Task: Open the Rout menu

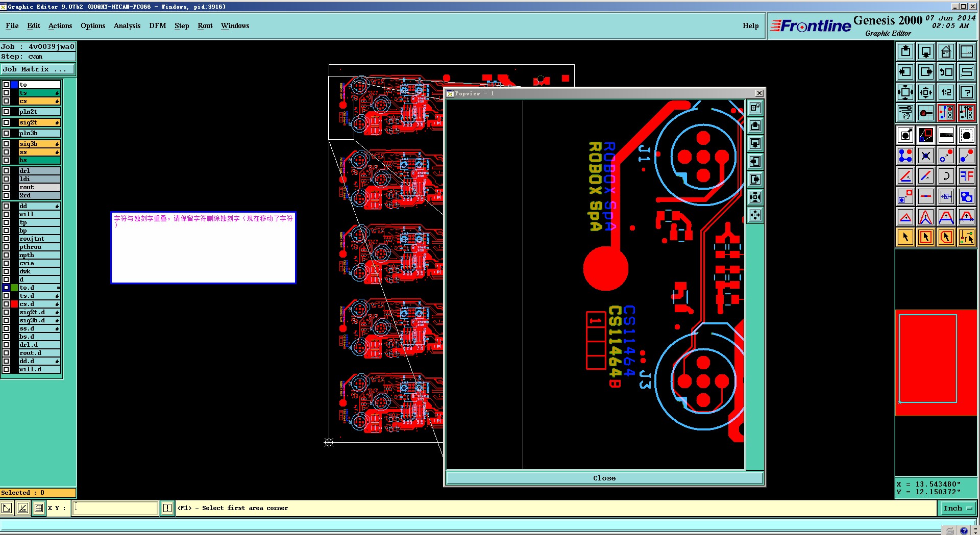Action: pos(205,26)
